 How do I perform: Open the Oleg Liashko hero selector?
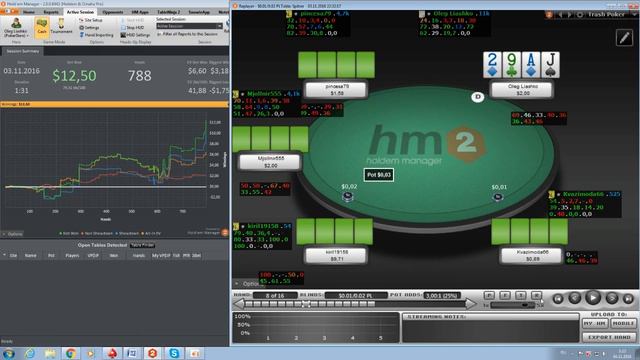pyautogui.click(x=16, y=28)
